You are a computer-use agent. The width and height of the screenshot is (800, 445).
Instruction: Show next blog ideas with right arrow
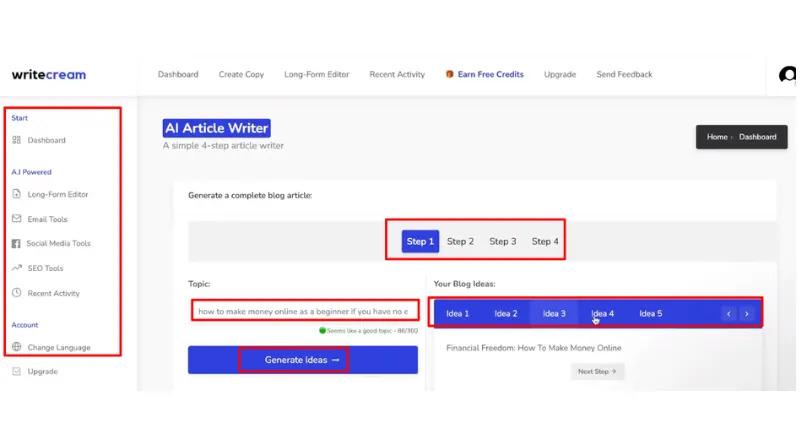(746, 314)
